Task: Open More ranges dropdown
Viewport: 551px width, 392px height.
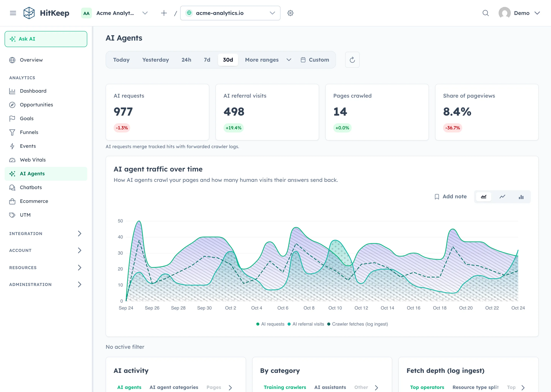Action: 268,60
